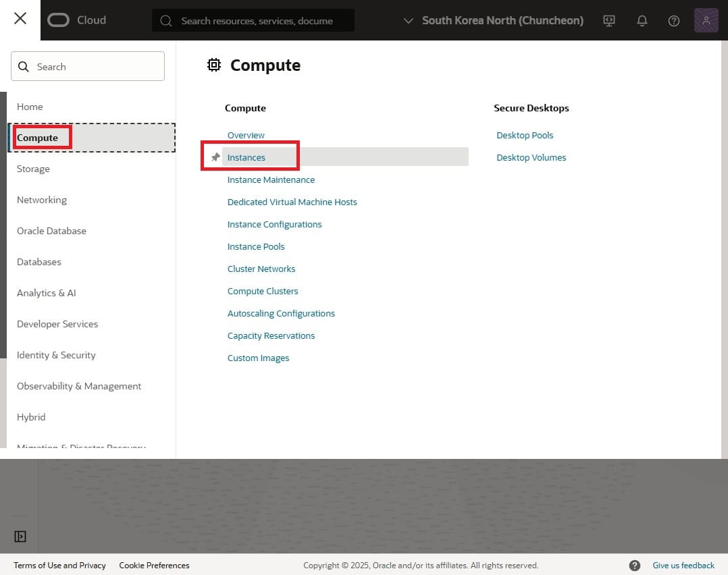Click the help icon beside Give us feedback
728x575 pixels.
634,566
